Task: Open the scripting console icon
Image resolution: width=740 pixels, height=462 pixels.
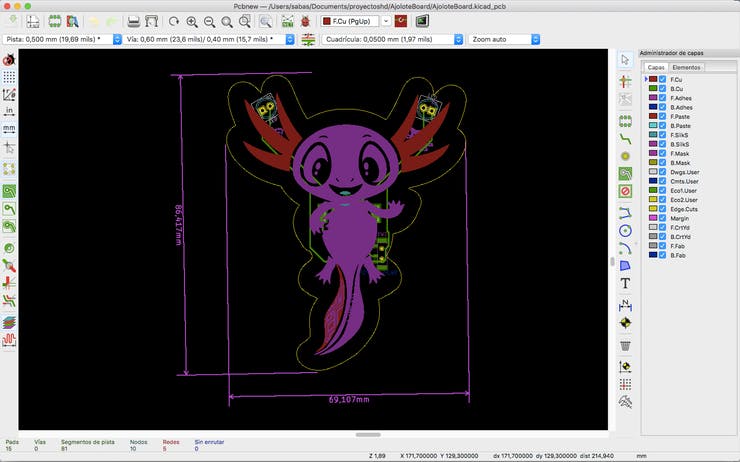Action: tap(422, 21)
